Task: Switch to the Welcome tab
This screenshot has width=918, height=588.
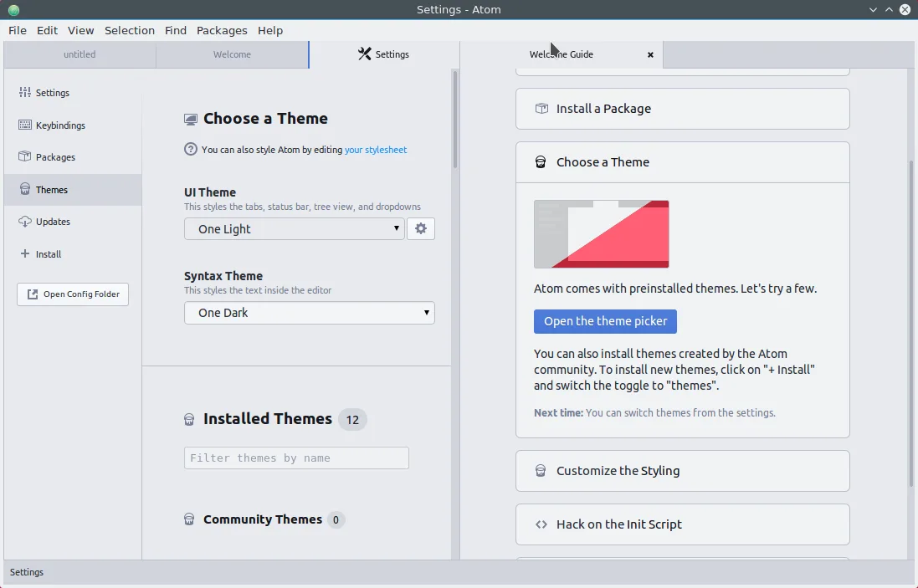Action: click(x=232, y=54)
